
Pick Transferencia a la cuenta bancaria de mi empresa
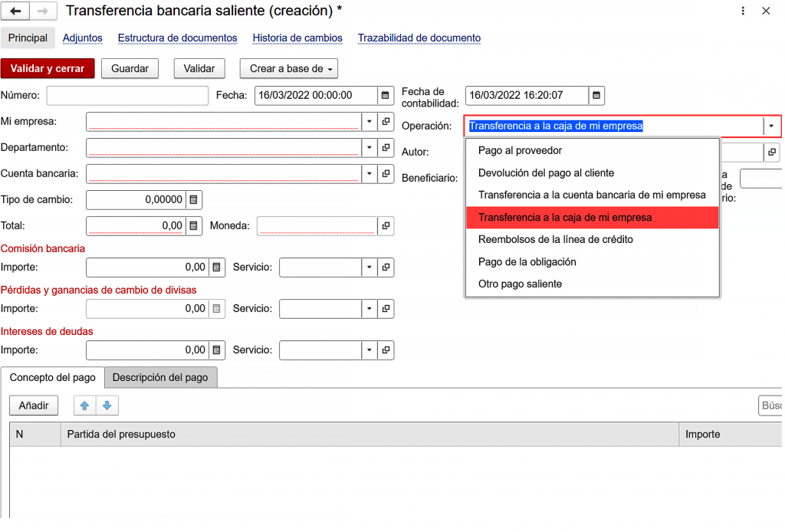tap(593, 195)
